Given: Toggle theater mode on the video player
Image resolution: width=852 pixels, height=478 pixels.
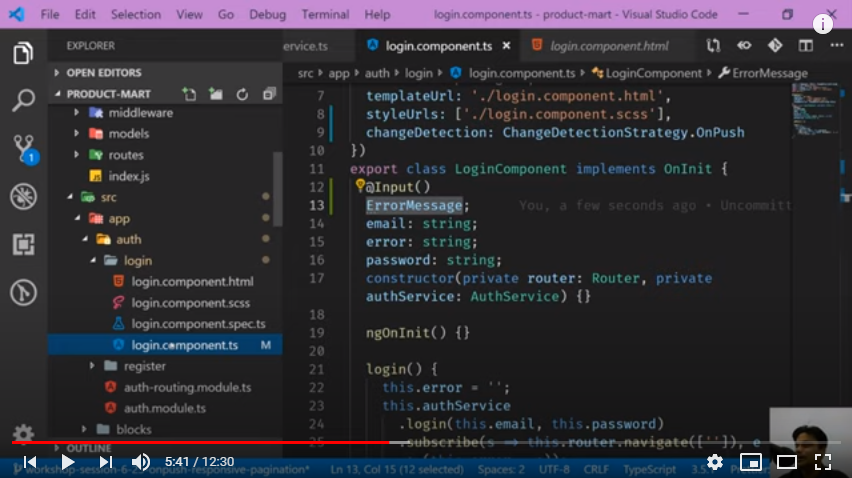Looking at the screenshot, I should coord(787,462).
